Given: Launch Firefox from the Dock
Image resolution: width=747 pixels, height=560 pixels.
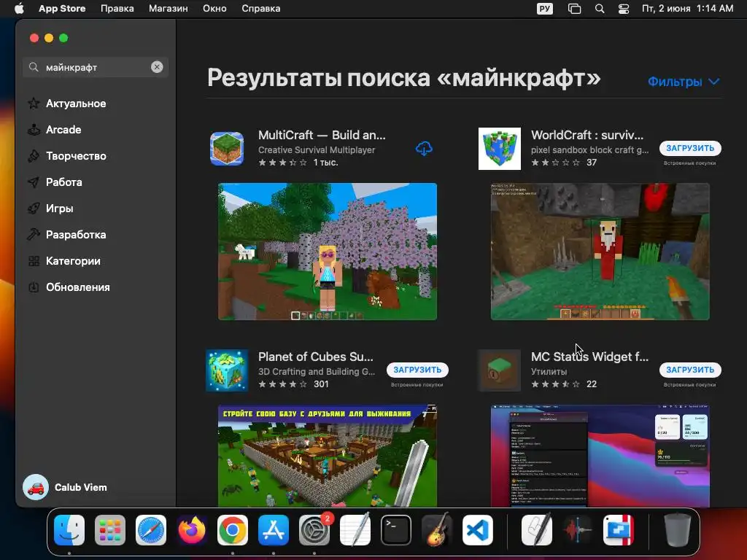Looking at the screenshot, I should [192, 530].
